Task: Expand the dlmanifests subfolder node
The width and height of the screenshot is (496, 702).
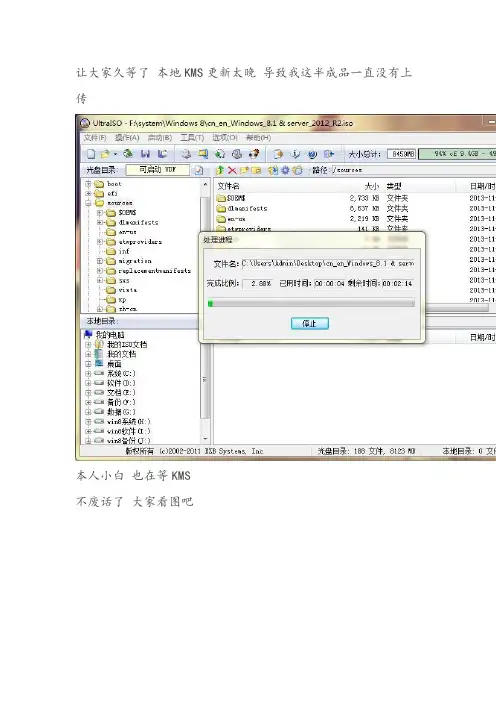Action: [100, 223]
